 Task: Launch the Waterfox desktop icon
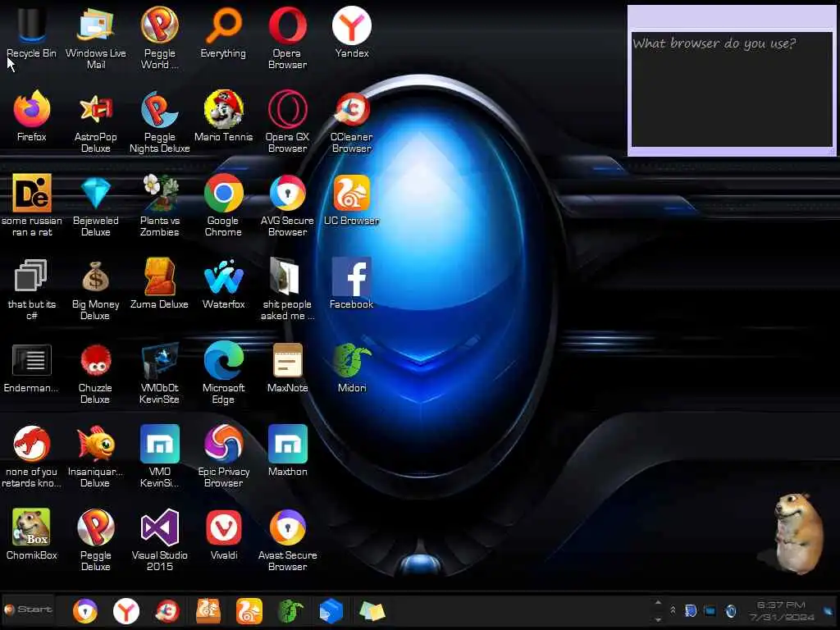[223, 283]
